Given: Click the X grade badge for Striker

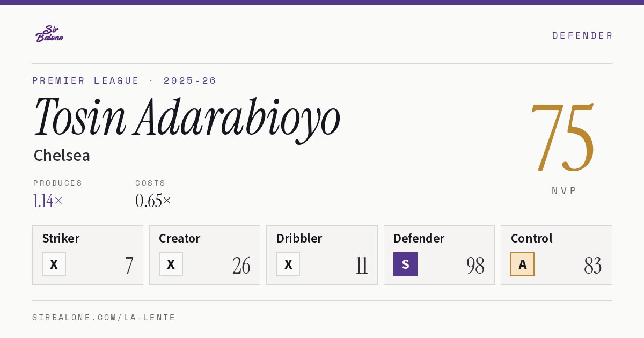Looking at the screenshot, I should tap(54, 264).
